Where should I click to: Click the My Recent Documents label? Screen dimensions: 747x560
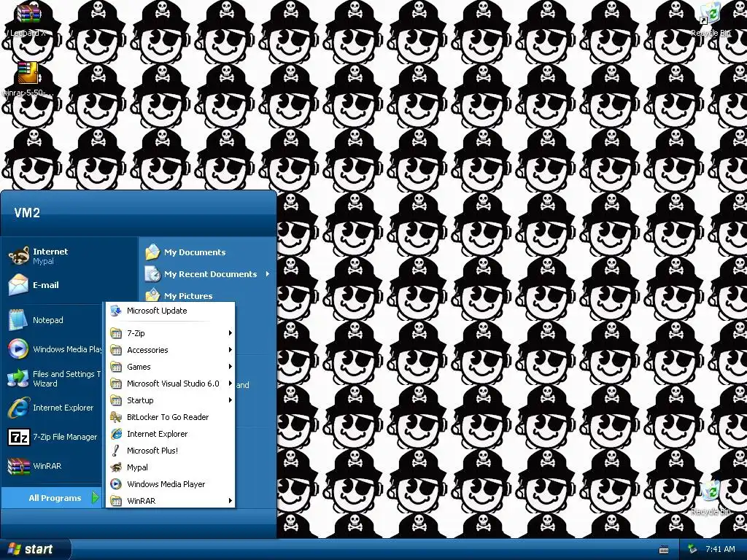point(210,274)
